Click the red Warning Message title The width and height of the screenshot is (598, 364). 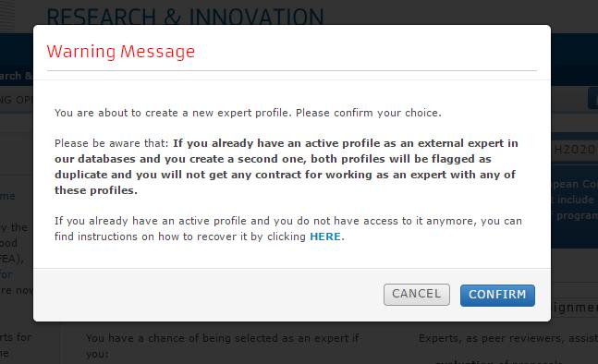(x=120, y=52)
